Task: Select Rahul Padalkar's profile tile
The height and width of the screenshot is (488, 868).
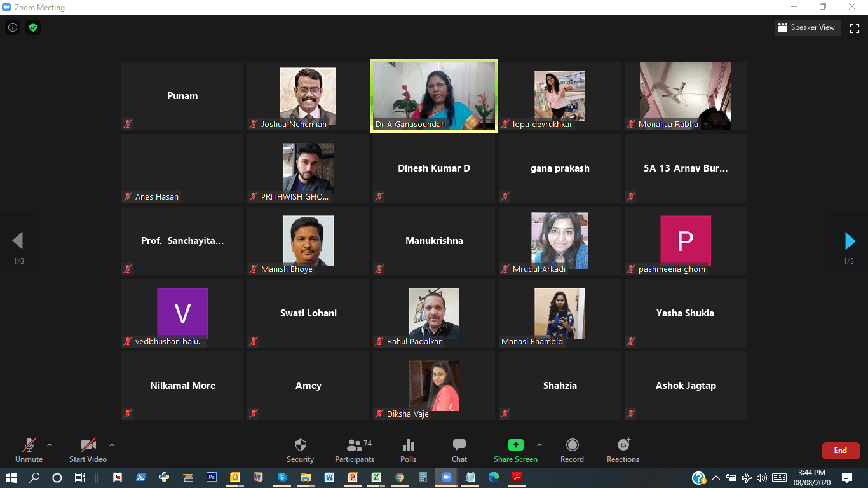Action: click(434, 313)
